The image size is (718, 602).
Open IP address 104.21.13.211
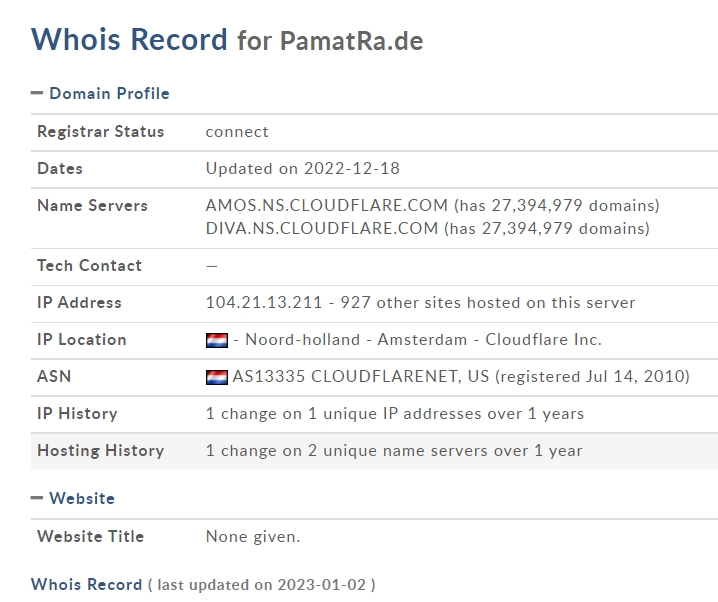click(264, 303)
